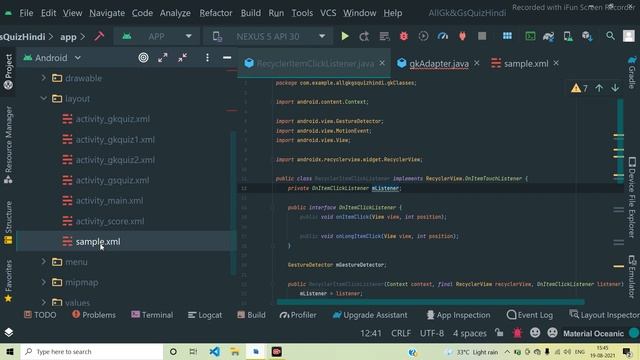Screen dimensions: 640x360
Task: Go to next highlighted error arrow
Action: pos(615,88)
